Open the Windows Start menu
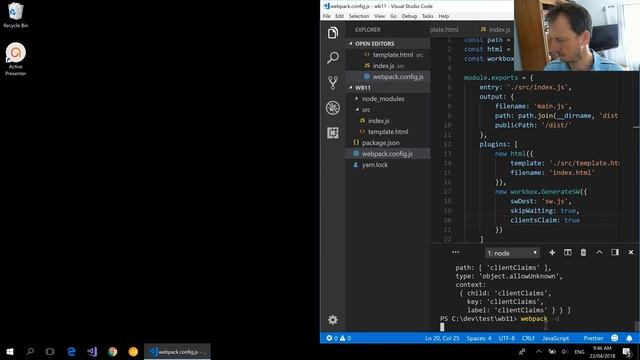 tap(10, 351)
